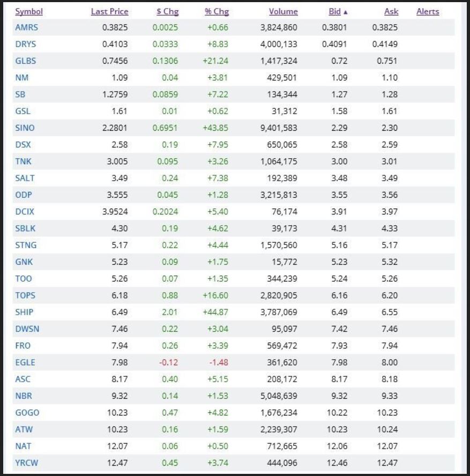This screenshot has width=470, height=476.
Task: Sort by Ask column header
Action: (x=391, y=12)
